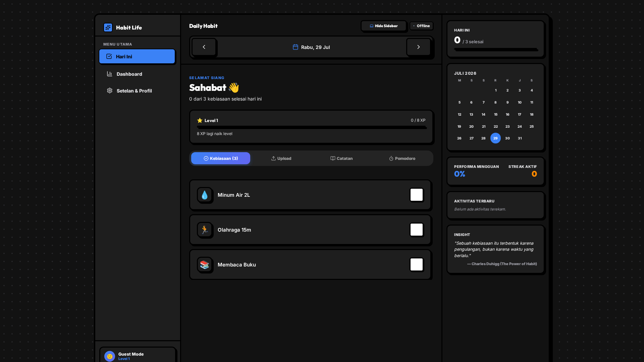Image resolution: width=644 pixels, height=362 pixels.
Task: Open the Hari Ini menu item
Action: tap(137, 56)
